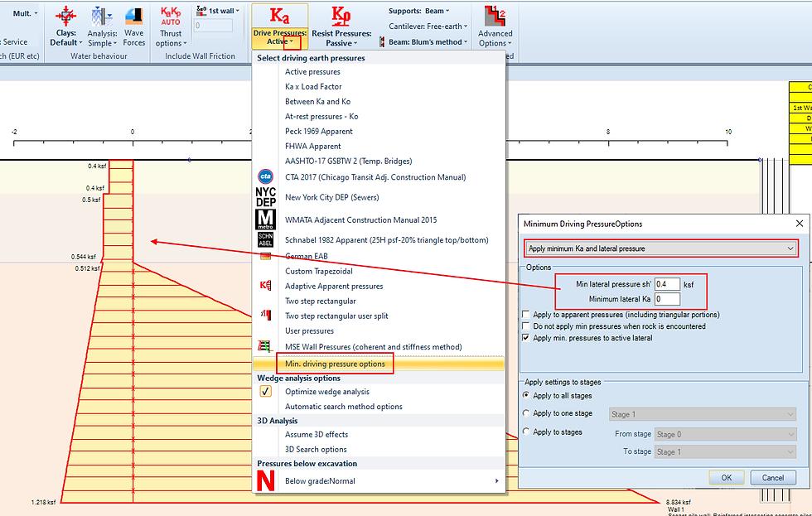Open KaKp Auto Thrust options
This screenshot has height=516, width=812.
tap(171, 16)
